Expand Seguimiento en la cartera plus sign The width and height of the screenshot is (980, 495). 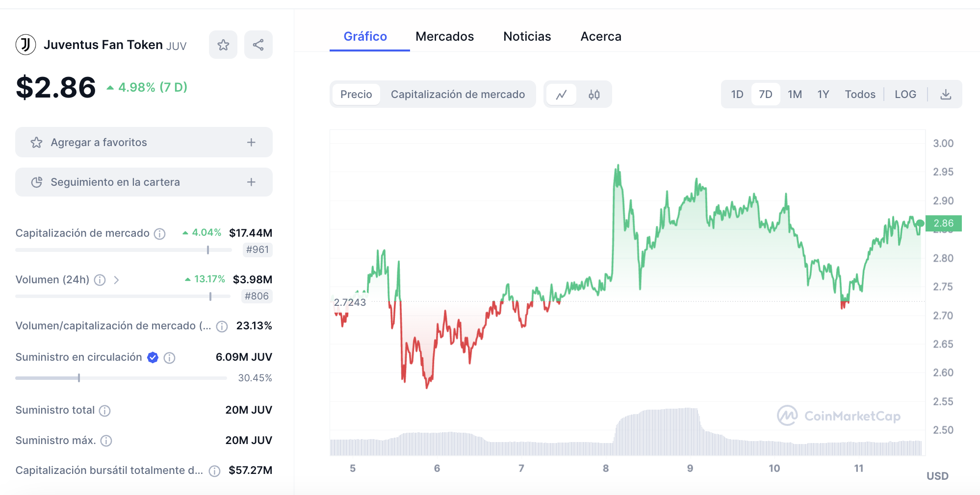tap(251, 182)
